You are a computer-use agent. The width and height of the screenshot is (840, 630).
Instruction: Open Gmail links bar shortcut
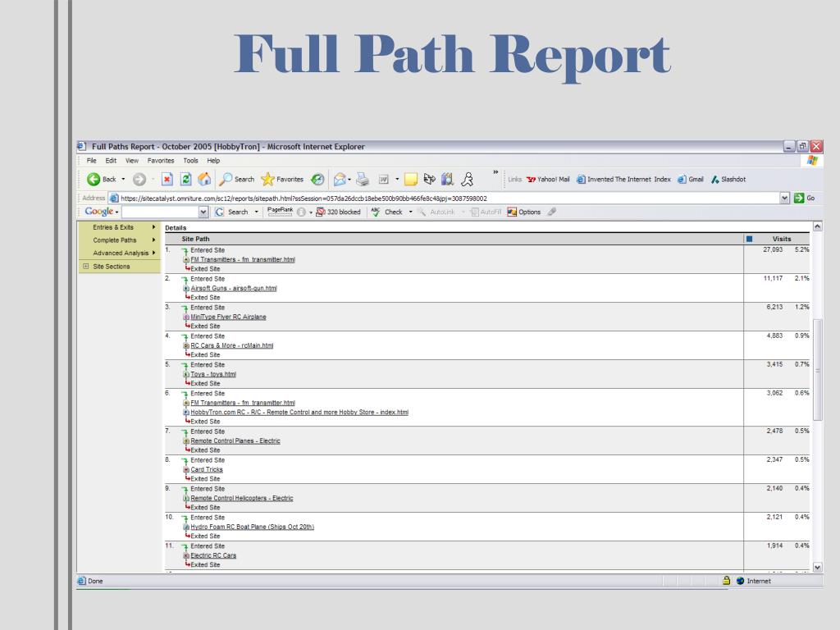691,180
